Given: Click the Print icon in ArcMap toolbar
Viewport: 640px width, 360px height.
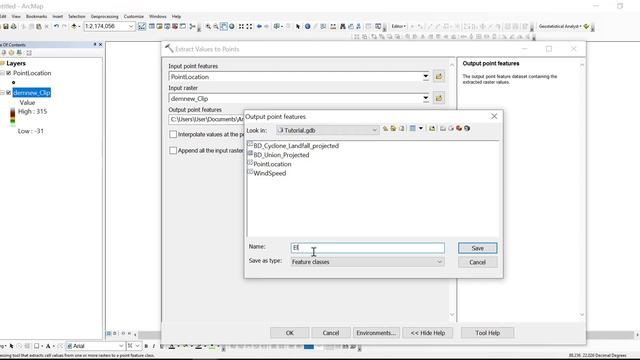Looking at the screenshot, I should click(x=13, y=27).
